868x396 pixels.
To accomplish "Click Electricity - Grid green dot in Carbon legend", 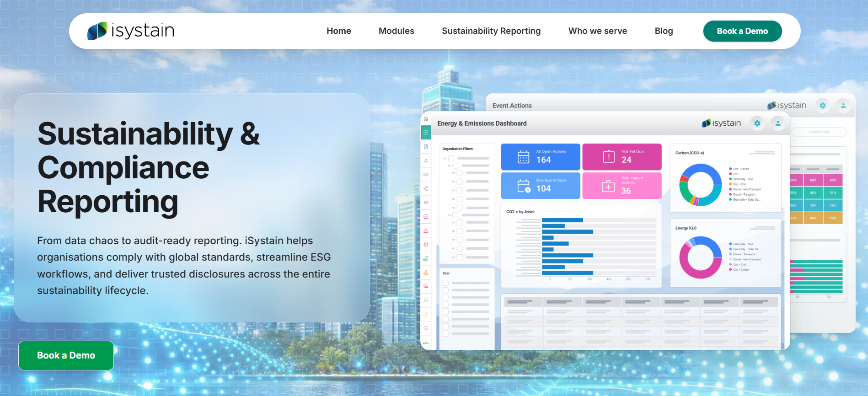I will click(730, 179).
